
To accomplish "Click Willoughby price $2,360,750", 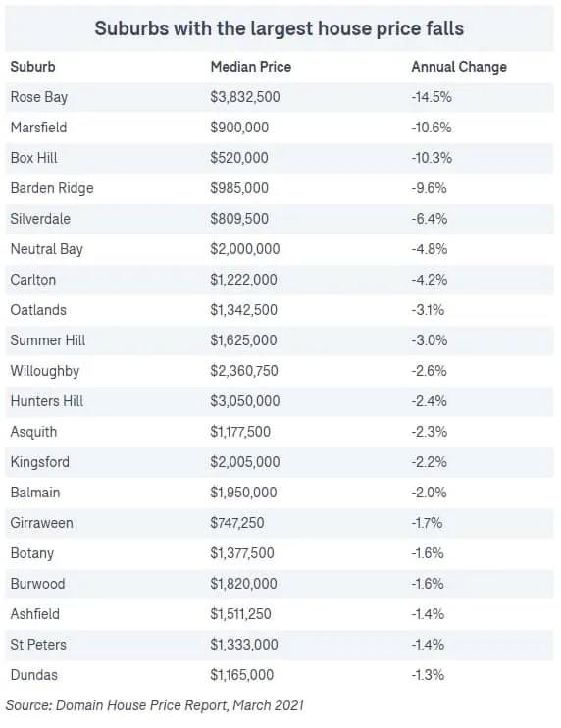I will click(x=244, y=371).
